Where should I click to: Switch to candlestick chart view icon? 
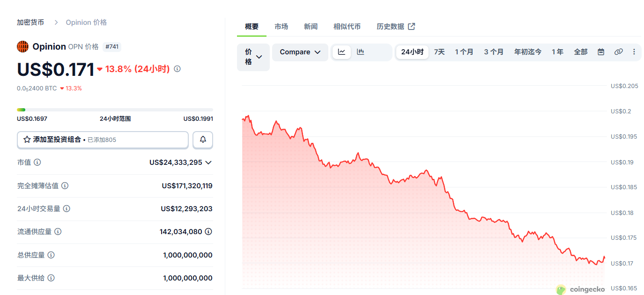click(360, 52)
